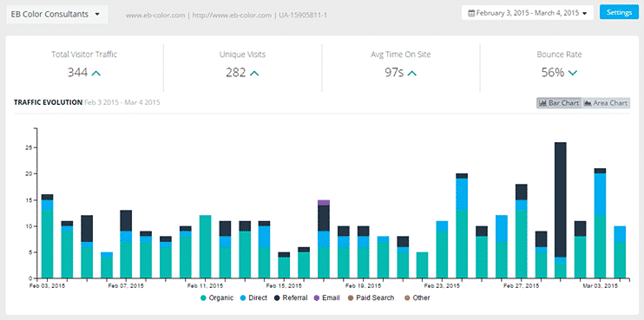Image resolution: width=644 pixels, height=320 pixels.
Task: Toggle the Paid Search legend series
Action: click(371, 297)
